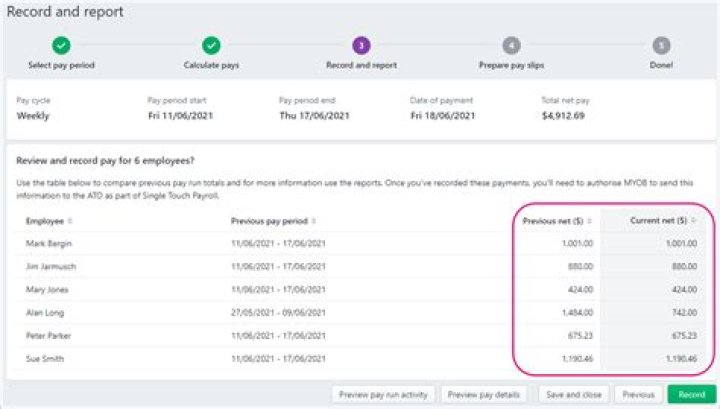Click 'Review and record pay for 6 employees?' heading
This screenshot has height=409, width=720.
pyautogui.click(x=105, y=161)
